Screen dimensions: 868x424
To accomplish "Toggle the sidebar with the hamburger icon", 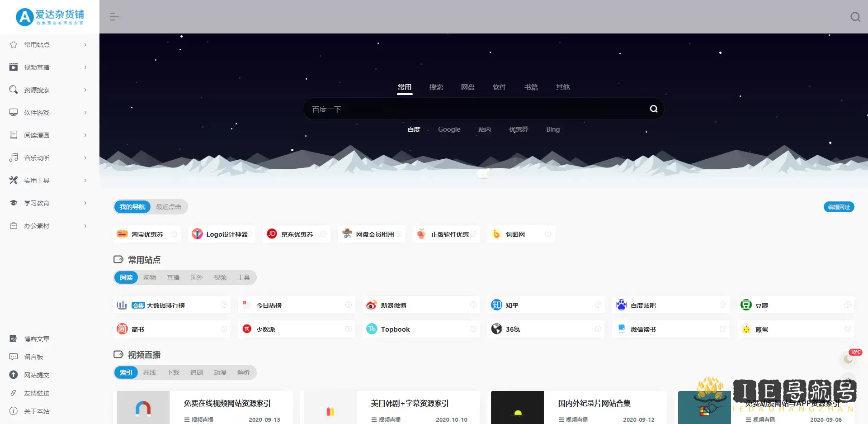I will coord(114,17).
